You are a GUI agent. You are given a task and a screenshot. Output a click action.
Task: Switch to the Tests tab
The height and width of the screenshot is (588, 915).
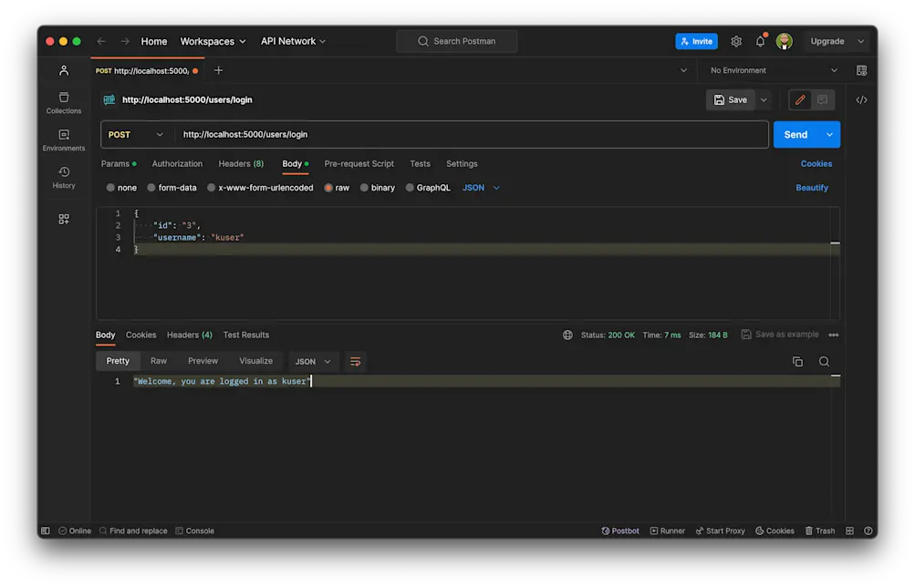click(x=421, y=164)
